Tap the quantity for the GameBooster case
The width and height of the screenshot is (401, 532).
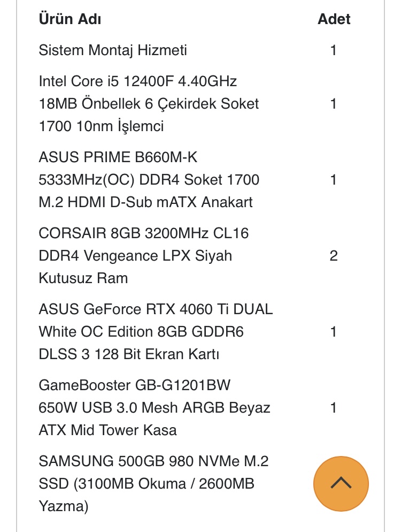[334, 408]
